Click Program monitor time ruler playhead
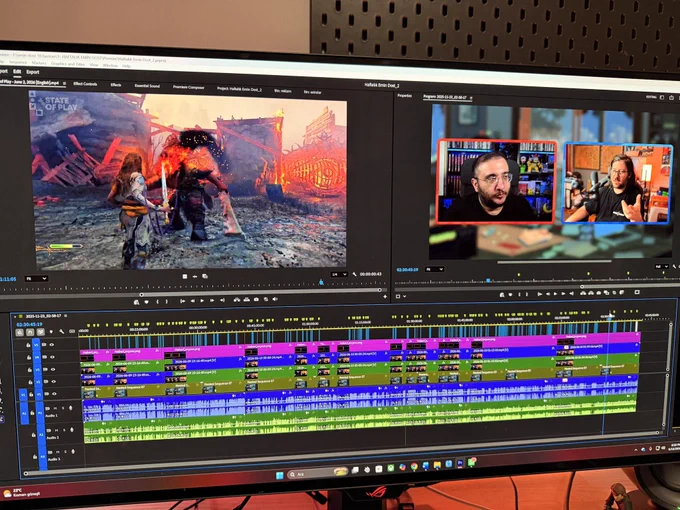 [x=488, y=280]
